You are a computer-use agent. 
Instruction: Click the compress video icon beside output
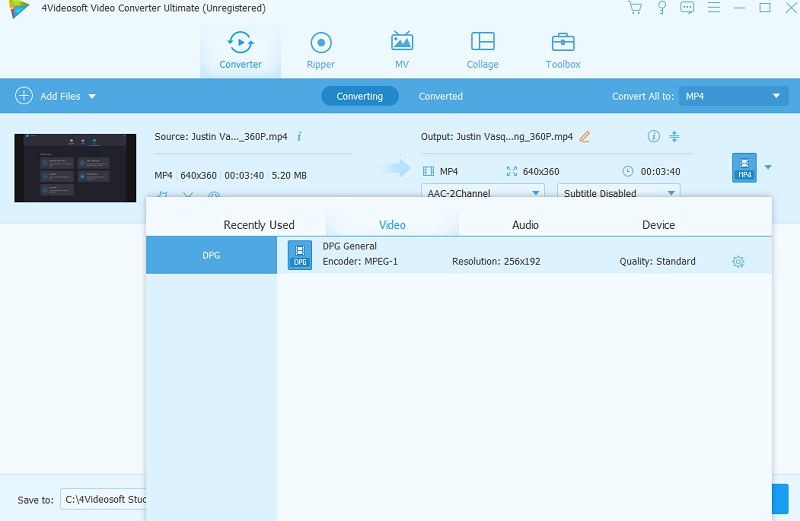coord(674,136)
